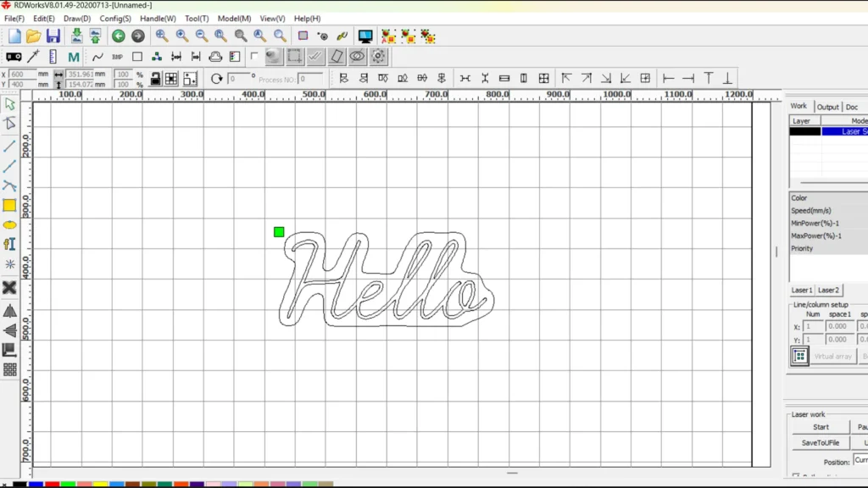The width and height of the screenshot is (868, 488).
Task: Select the node edit tool in left toolbar
Action: tap(10, 124)
